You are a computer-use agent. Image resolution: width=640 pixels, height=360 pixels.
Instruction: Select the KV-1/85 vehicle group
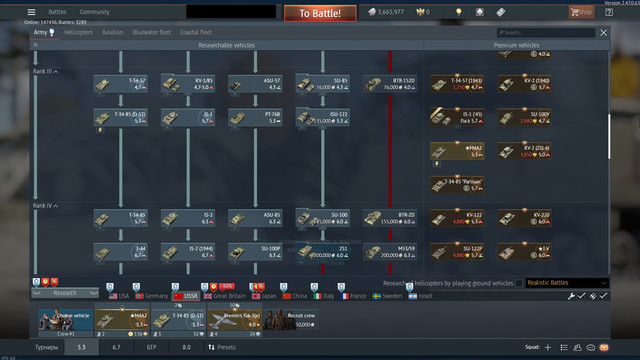click(x=188, y=84)
